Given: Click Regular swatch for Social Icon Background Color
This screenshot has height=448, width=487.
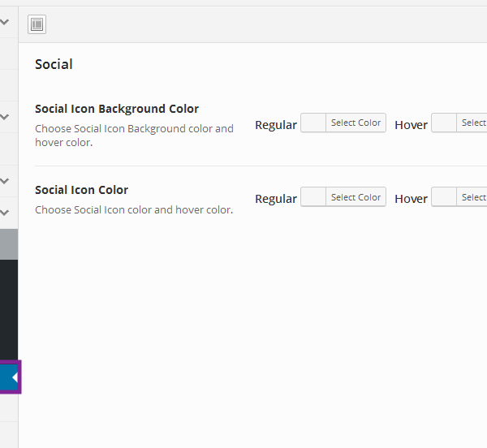Looking at the screenshot, I should point(313,123).
